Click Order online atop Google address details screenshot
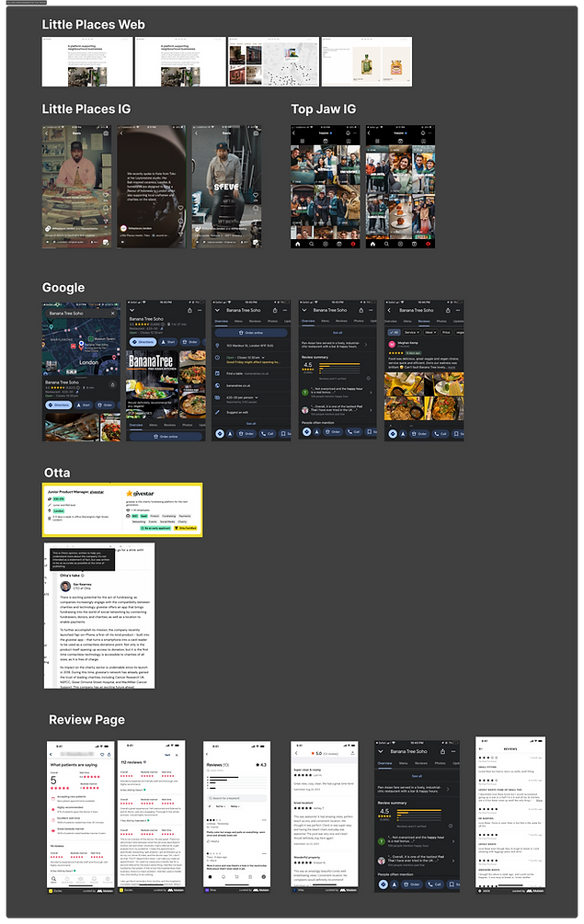The height and width of the screenshot is (924, 584). pos(252,333)
